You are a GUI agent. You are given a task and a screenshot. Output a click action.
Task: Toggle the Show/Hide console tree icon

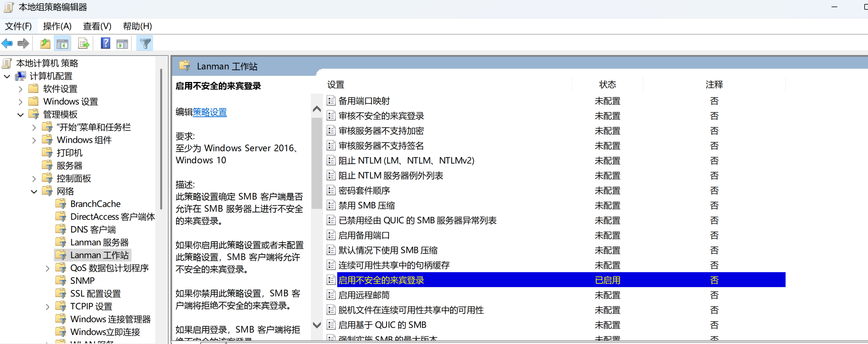(62, 44)
